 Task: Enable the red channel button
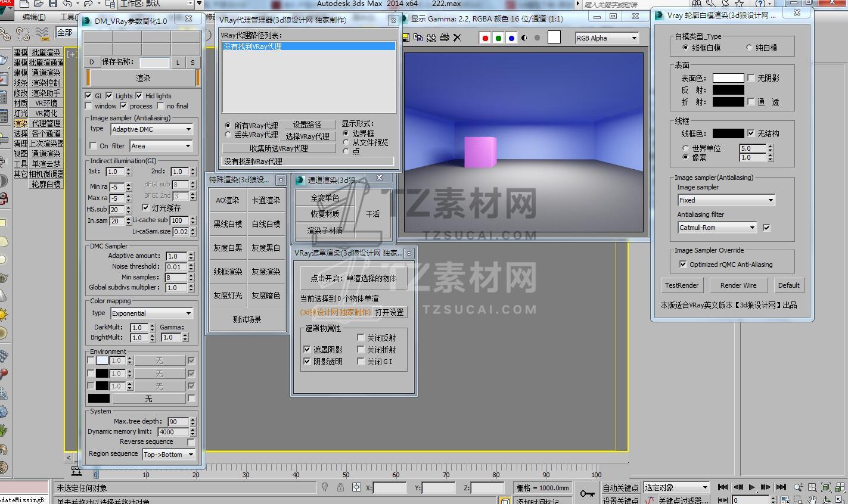coord(485,38)
